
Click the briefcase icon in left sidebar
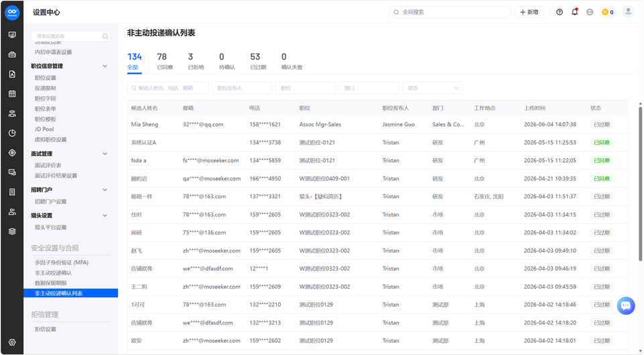pyautogui.click(x=12, y=54)
